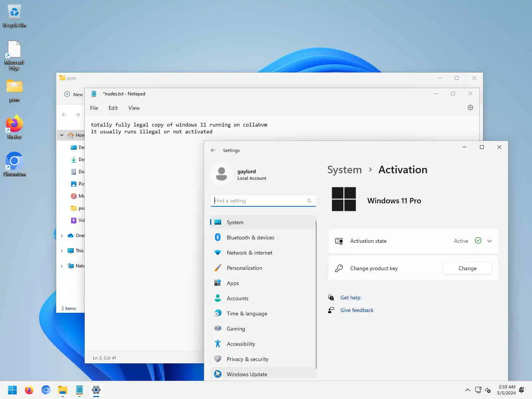Click the 'Active' activation status text
The height and width of the screenshot is (399, 532).
pyautogui.click(x=461, y=241)
